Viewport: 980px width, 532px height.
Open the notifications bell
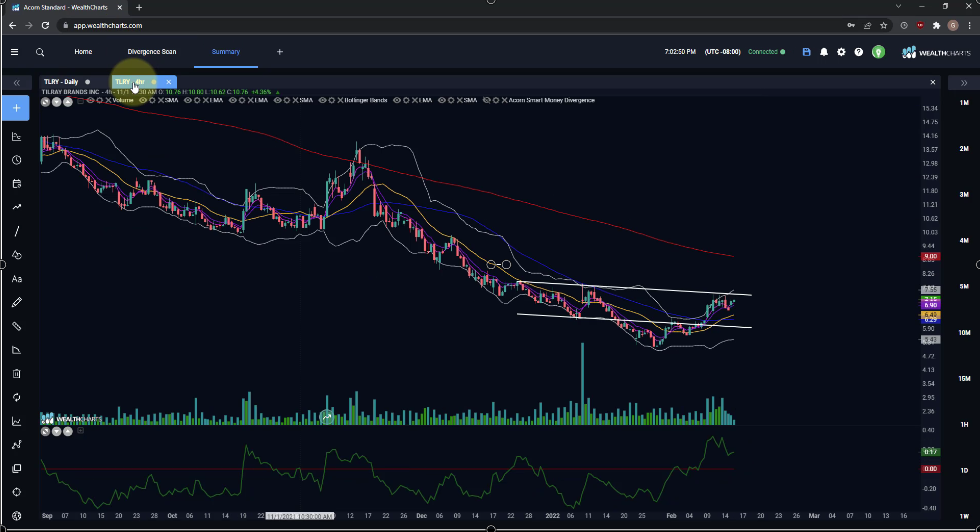(824, 52)
